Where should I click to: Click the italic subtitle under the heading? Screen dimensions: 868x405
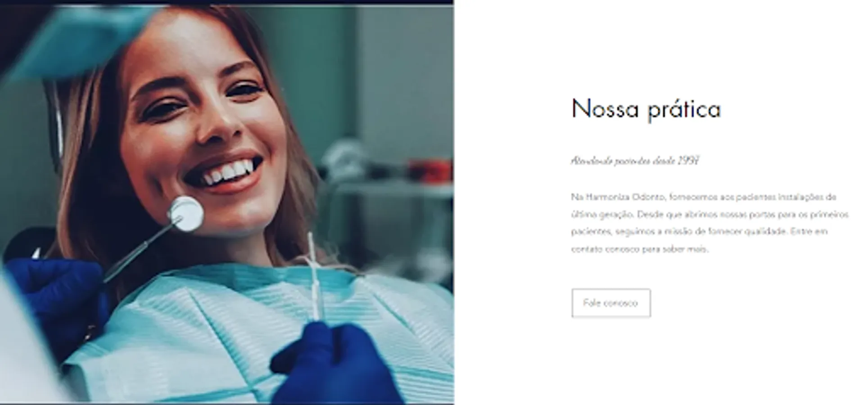click(x=635, y=161)
